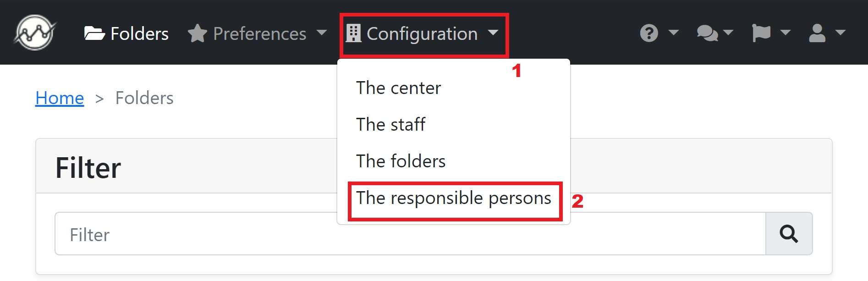Click the Folders navbar label
This screenshot has height=281, width=868.
pos(139,34)
